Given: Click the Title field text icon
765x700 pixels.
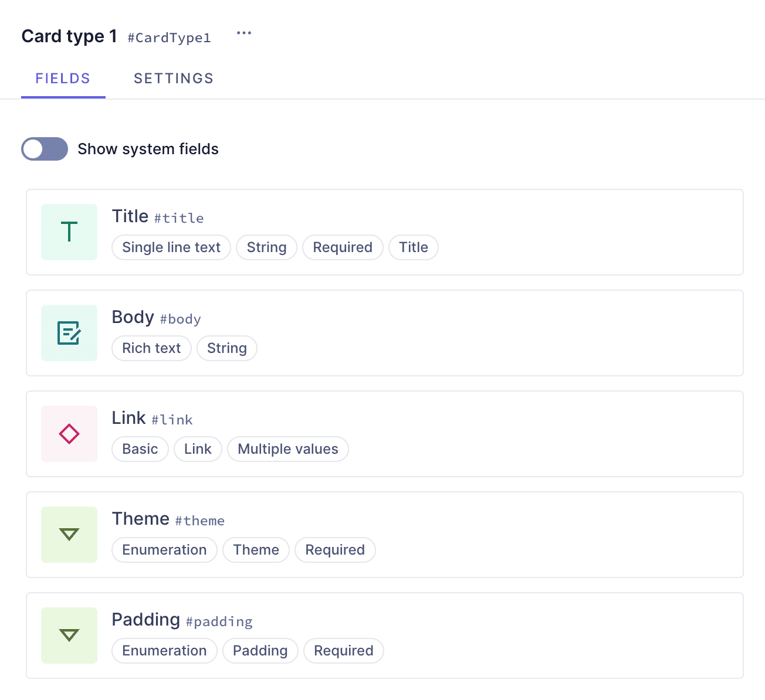Looking at the screenshot, I should 69,232.
